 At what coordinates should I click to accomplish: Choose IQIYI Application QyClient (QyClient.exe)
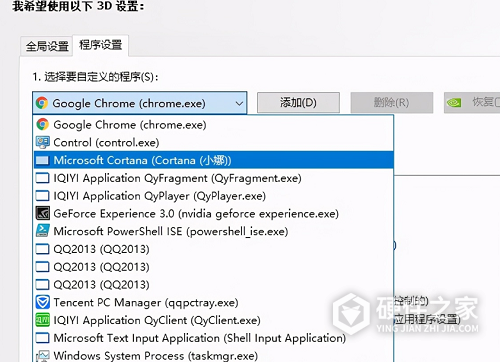(213, 320)
